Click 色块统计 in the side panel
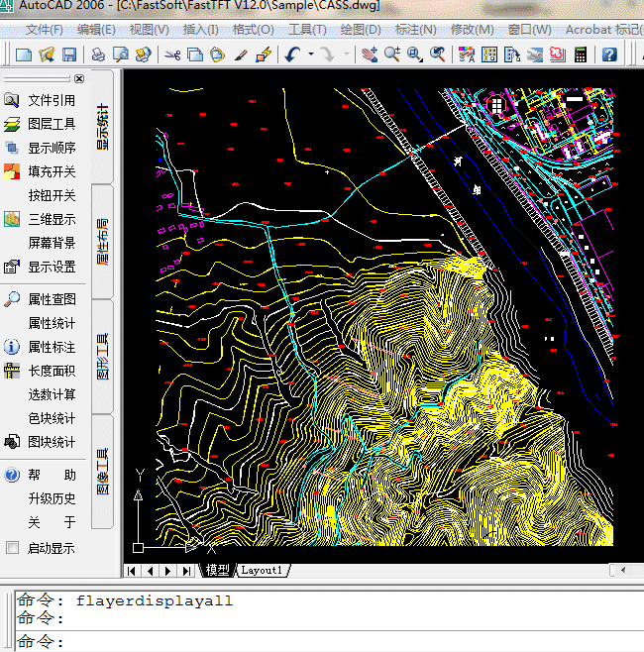Viewport: 644px width, 652px height. point(52,418)
